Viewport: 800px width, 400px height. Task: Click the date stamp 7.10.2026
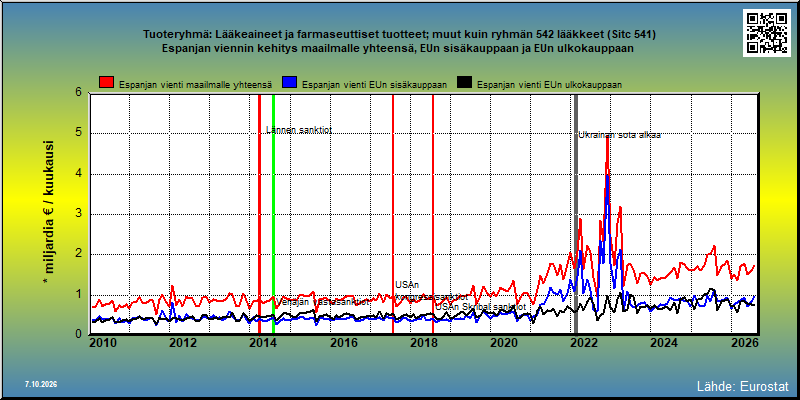click(41, 384)
